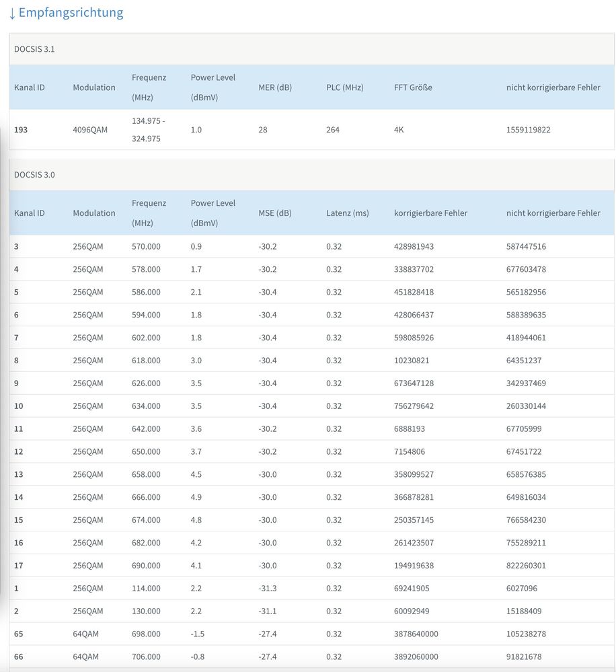Image resolution: width=616 pixels, height=672 pixels.
Task: Click frequency 682.000 in channel 16 row
Action: (146, 543)
